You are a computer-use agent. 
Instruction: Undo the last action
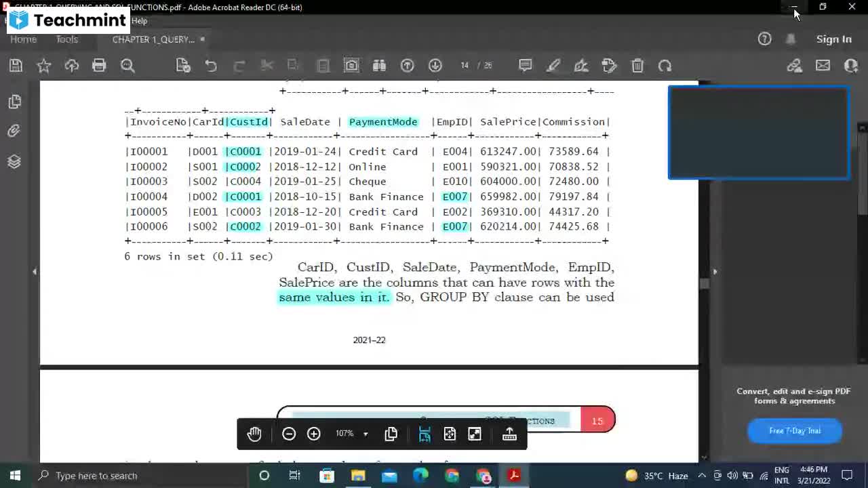pos(211,66)
